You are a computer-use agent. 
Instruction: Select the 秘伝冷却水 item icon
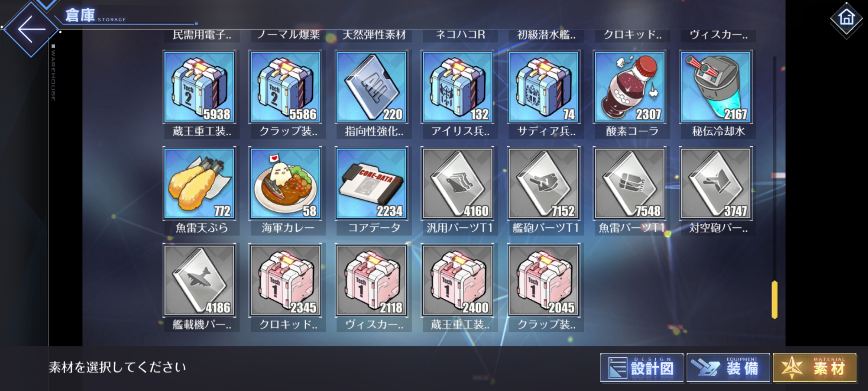pyautogui.click(x=716, y=87)
